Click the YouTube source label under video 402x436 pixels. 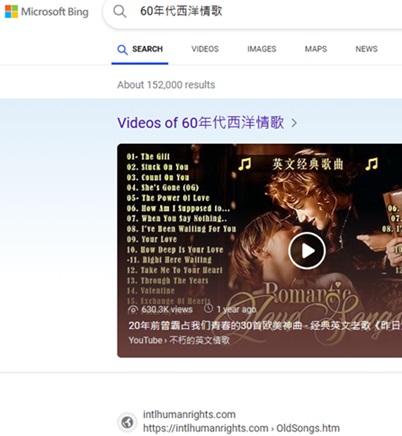coord(145,340)
